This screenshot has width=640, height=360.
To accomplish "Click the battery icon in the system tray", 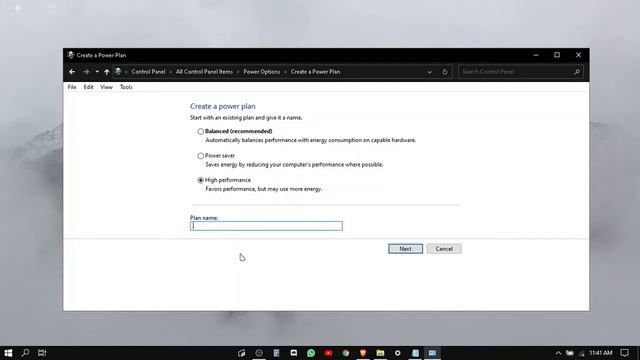I will pos(570,353).
